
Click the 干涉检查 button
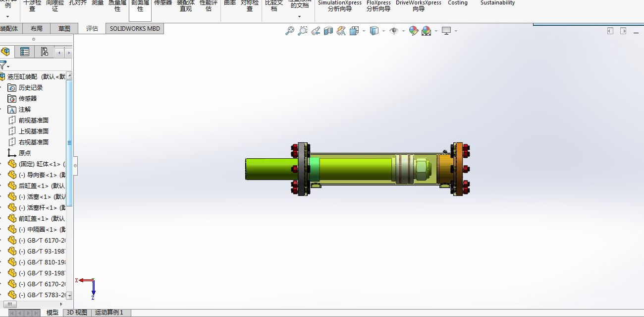pos(32,6)
